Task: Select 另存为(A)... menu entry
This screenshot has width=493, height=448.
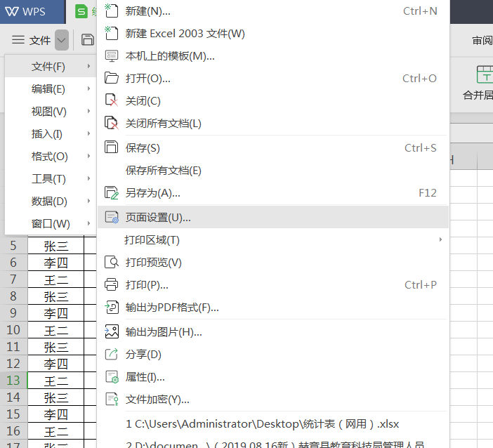Action: coord(273,192)
